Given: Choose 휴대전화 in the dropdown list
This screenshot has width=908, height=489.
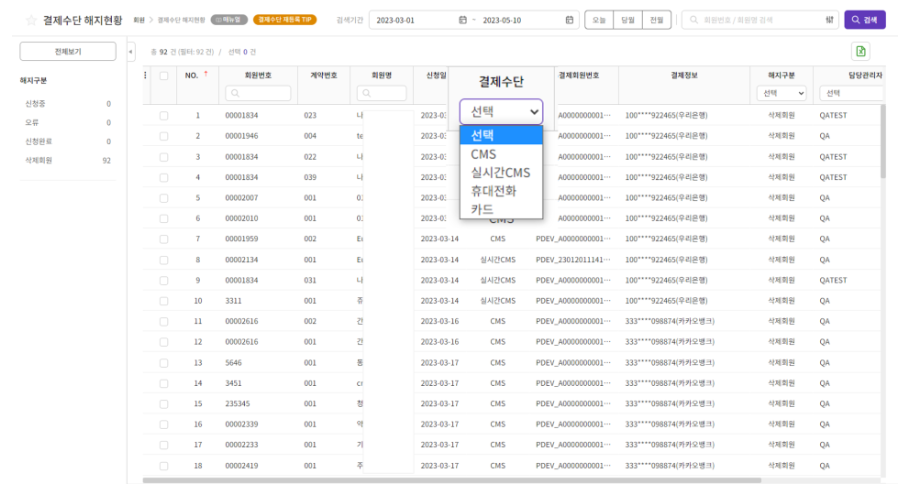Looking at the screenshot, I should click(x=493, y=191).
